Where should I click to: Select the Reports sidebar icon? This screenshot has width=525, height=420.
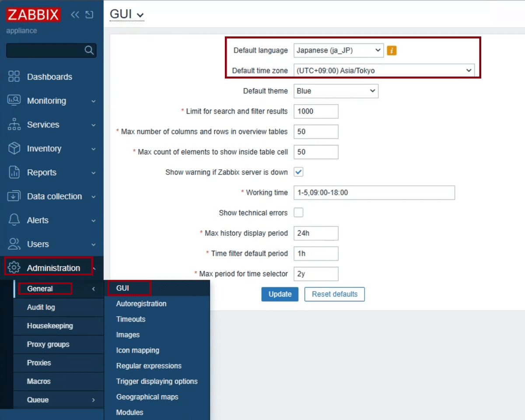pos(14,172)
